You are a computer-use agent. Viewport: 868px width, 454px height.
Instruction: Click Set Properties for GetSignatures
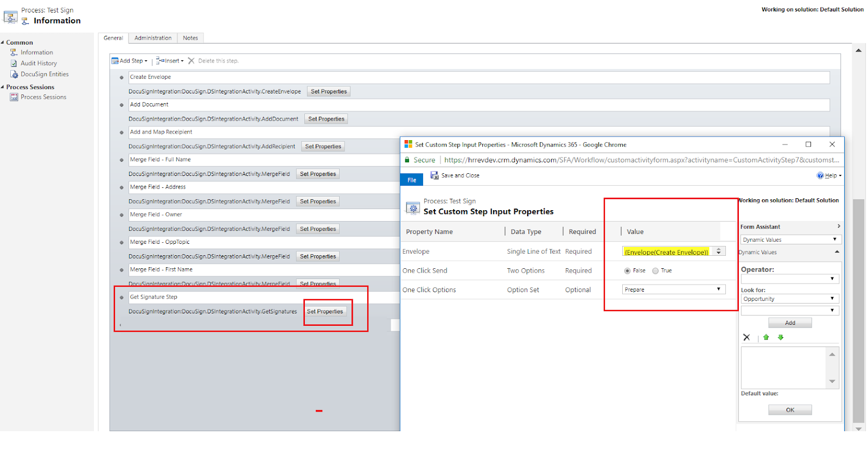[325, 312]
